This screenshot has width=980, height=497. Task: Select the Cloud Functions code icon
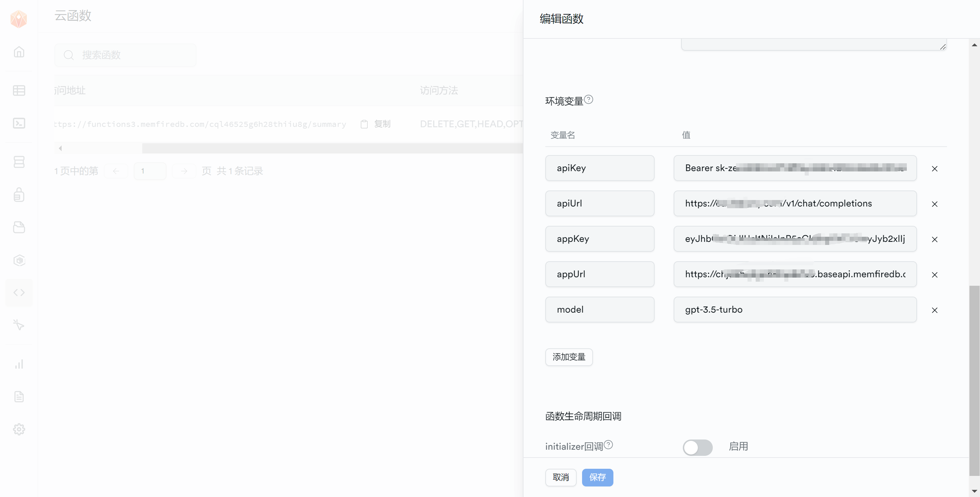click(19, 293)
